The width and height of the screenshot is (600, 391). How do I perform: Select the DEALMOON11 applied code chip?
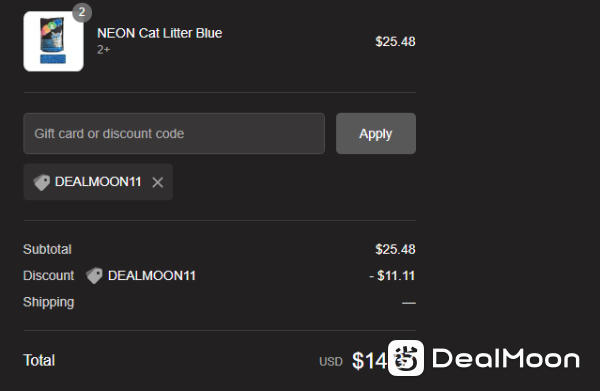(98, 182)
